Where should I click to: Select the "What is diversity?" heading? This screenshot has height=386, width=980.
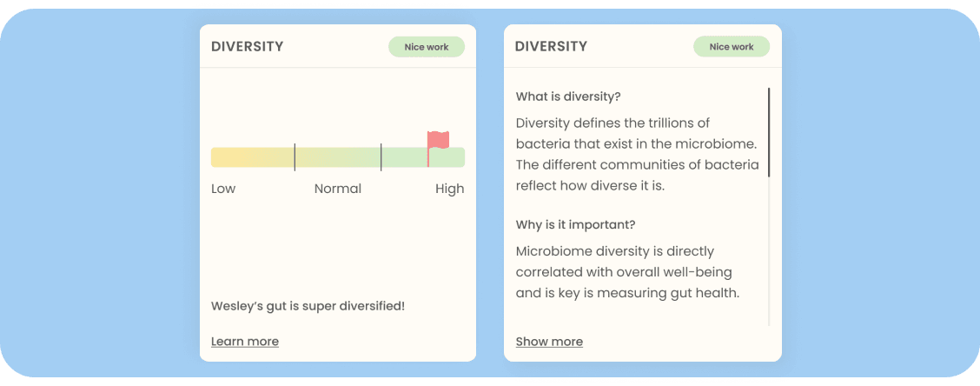[x=568, y=96]
